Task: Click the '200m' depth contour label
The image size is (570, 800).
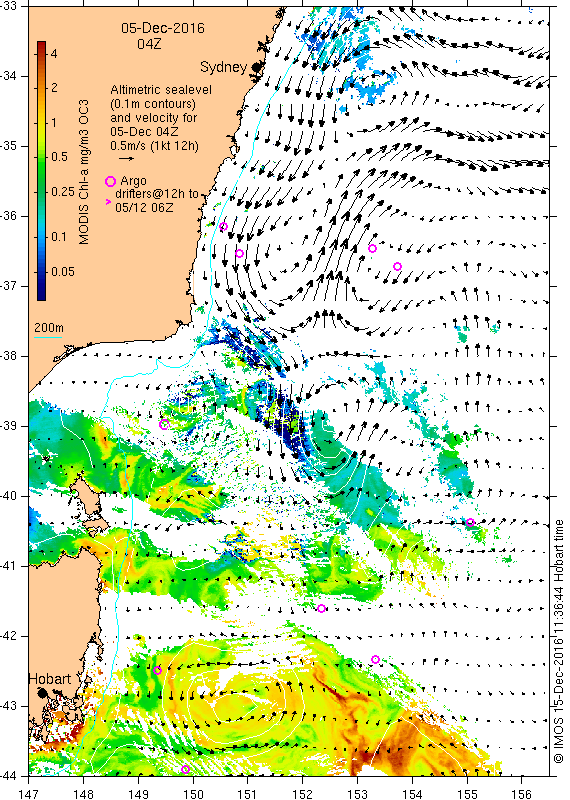Action: 49,328
